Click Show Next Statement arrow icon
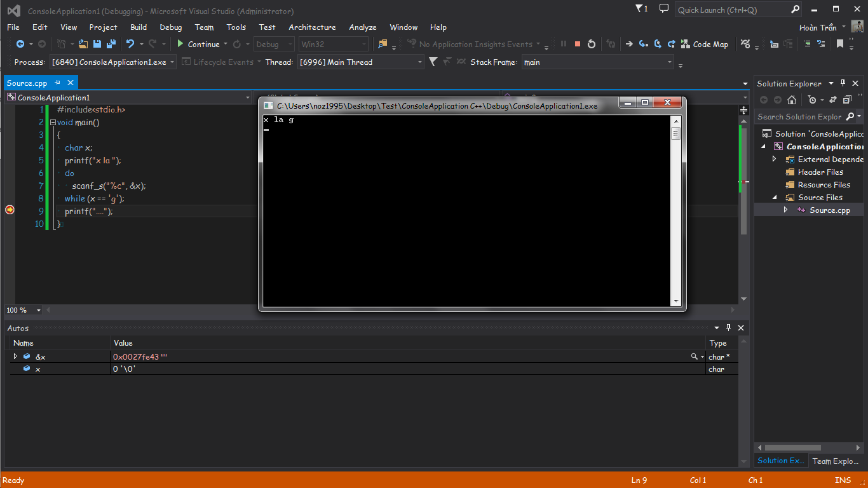 [629, 44]
